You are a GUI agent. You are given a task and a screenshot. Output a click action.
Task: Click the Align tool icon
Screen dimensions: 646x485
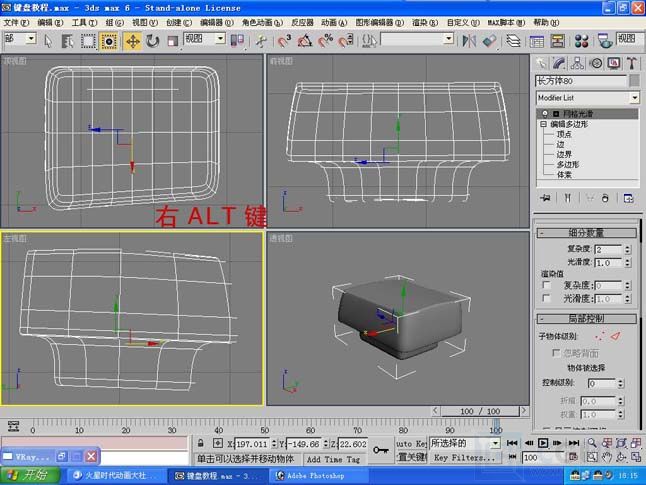(x=489, y=41)
